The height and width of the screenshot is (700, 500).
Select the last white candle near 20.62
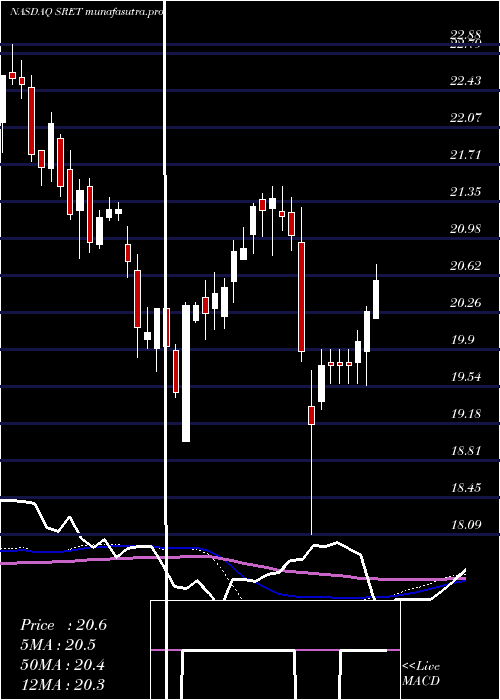(376, 299)
